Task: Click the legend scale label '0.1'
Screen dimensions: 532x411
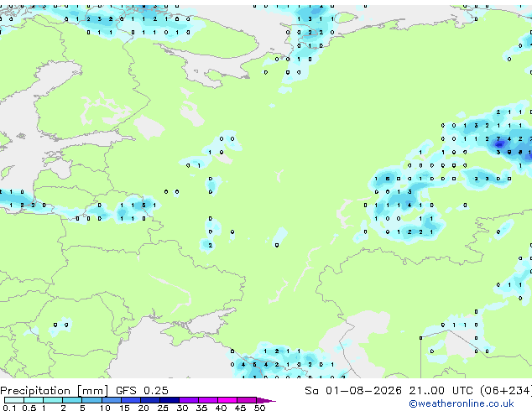Action: pyautogui.click(x=9, y=408)
